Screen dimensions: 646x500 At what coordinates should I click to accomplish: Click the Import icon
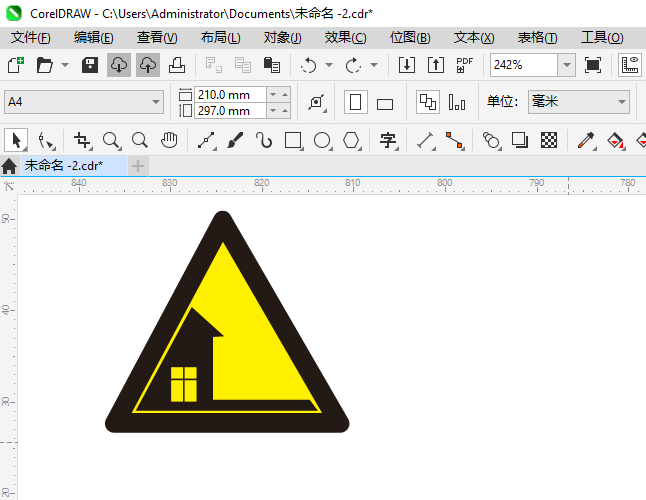[407, 65]
